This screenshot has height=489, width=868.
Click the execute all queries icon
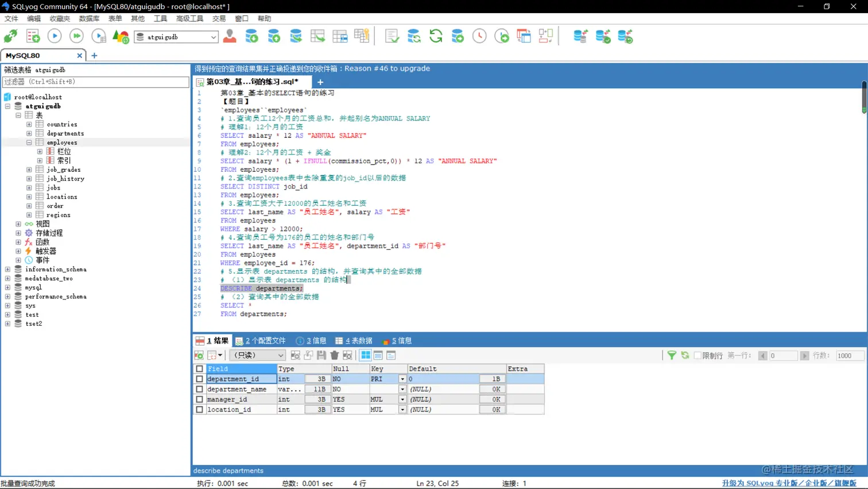pos(76,36)
